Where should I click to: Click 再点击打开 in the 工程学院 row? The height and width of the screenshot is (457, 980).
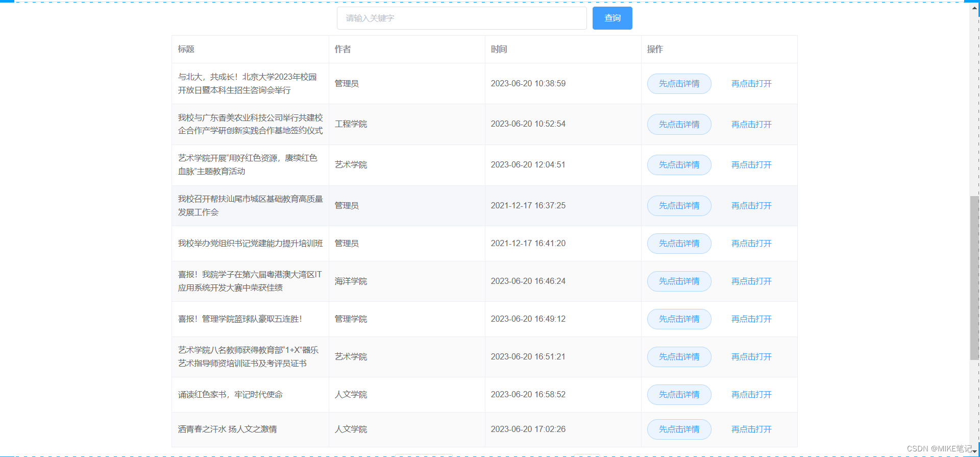tap(751, 124)
